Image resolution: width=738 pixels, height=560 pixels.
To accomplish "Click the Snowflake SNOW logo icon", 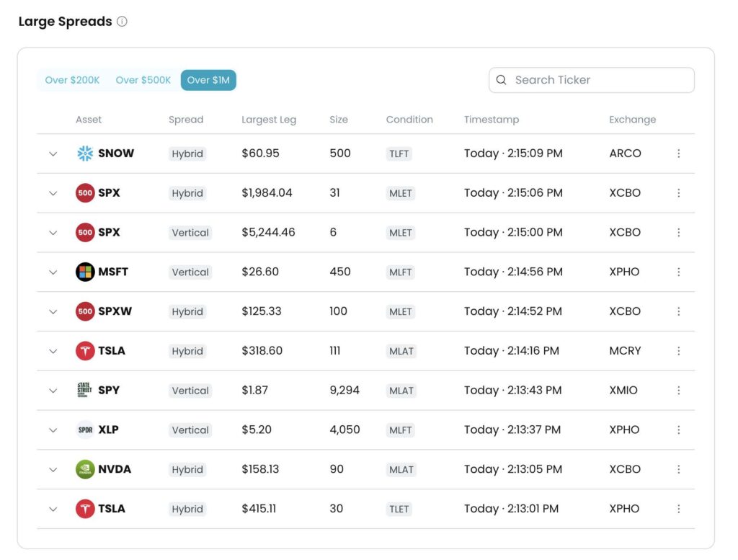I will [85, 154].
